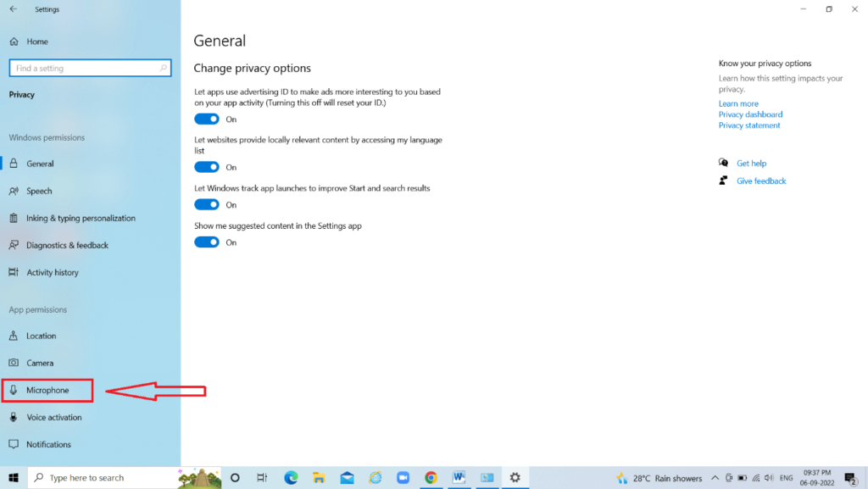
Task: Click the Meet Now tray icon left of the battery icon
Action: pyautogui.click(x=729, y=478)
